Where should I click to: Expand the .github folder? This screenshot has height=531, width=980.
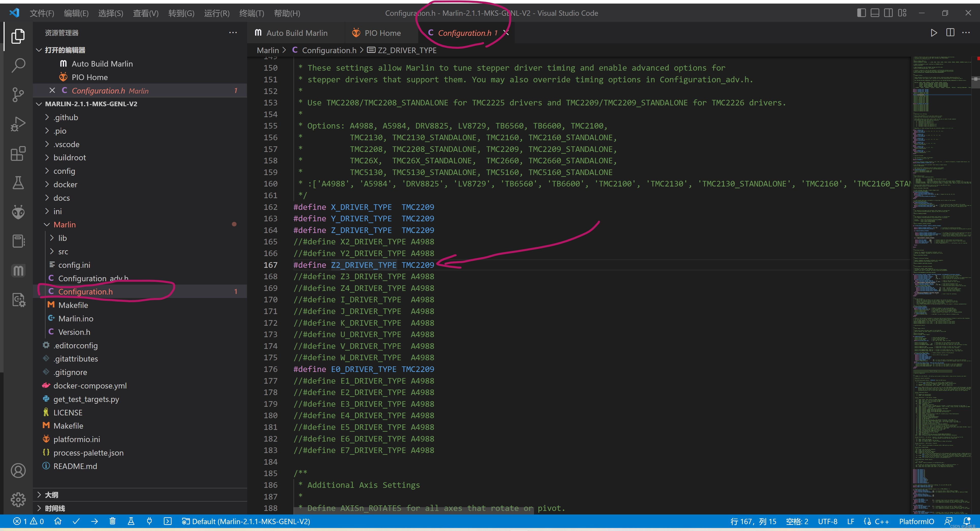coord(47,117)
